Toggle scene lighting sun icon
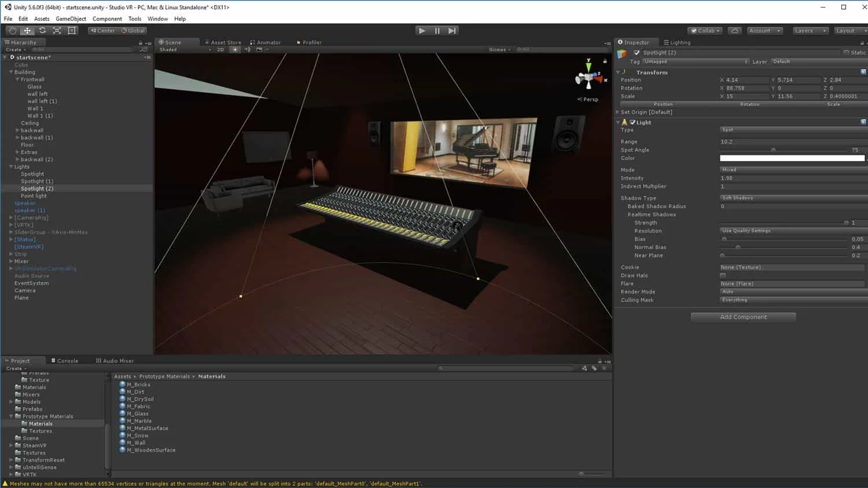The height and width of the screenshot is (488, 868). click(x=234, y=50)
